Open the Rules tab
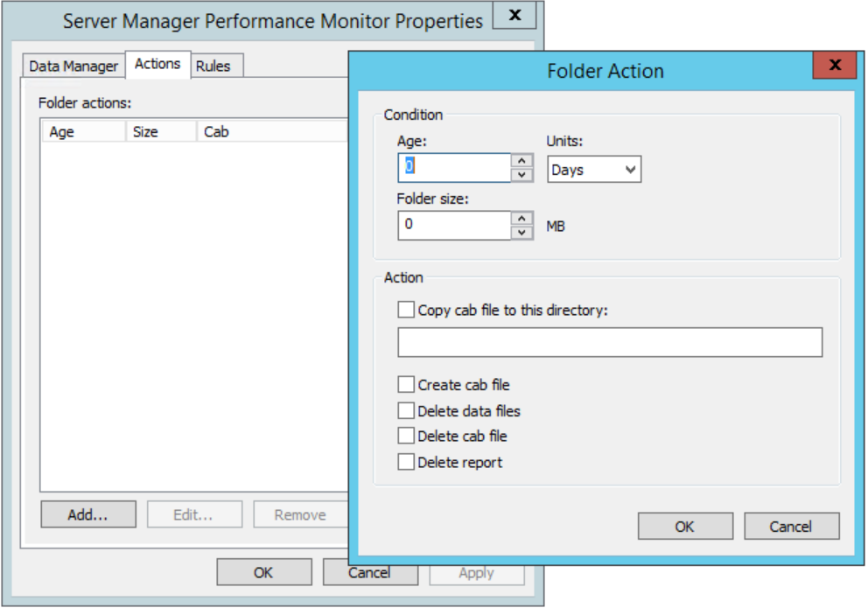Image resolution: width=868 pixels, height=608 pixels. pos(213,66)
